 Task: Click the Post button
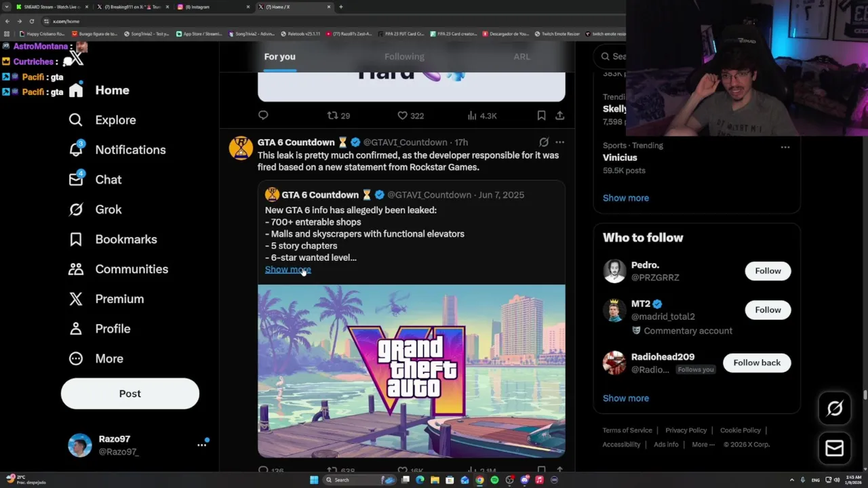130,394
